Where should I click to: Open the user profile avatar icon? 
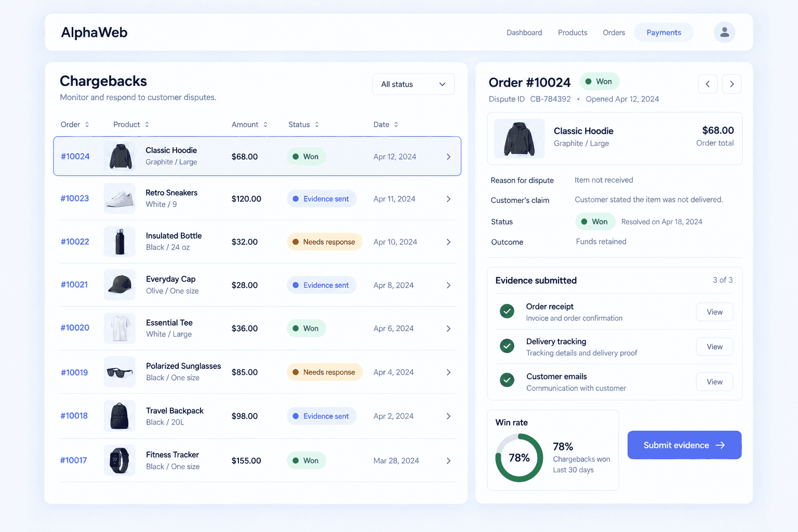[x=724, y=32]
